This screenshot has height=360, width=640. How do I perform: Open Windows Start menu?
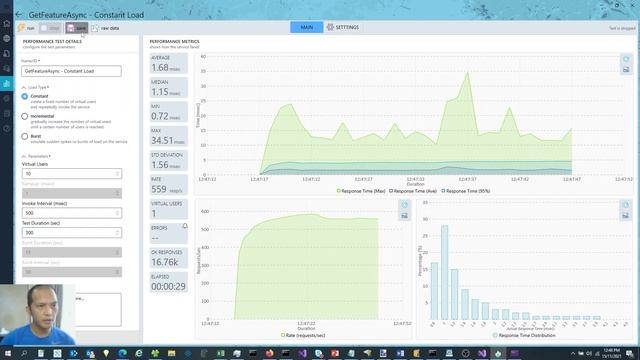click(x=7, y=353)
